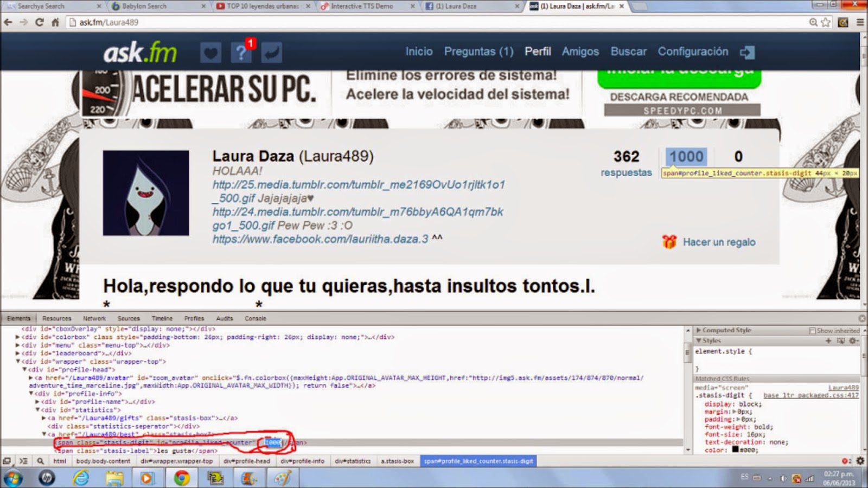Screen dimensions: 868x488
Task: Expand the div id="menu" node
Action: coord(18,345)
